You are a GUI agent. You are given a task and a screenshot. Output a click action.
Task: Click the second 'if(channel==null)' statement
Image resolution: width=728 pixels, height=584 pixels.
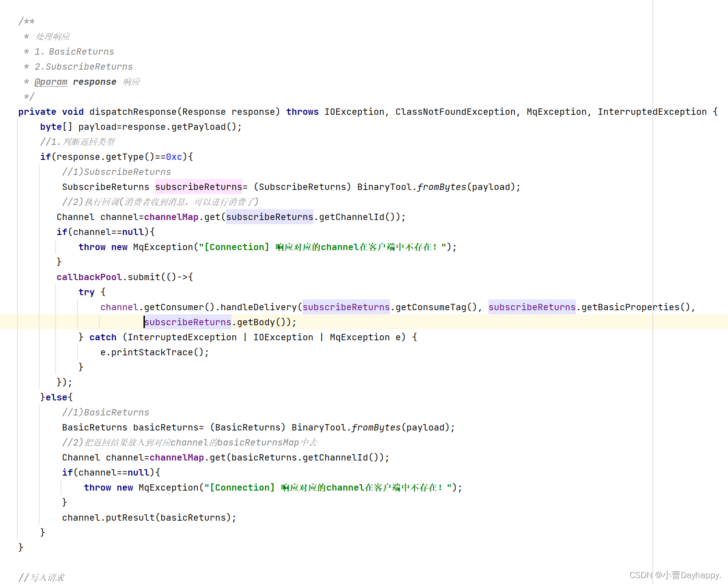pyautogui.click(x=111, y=472)
